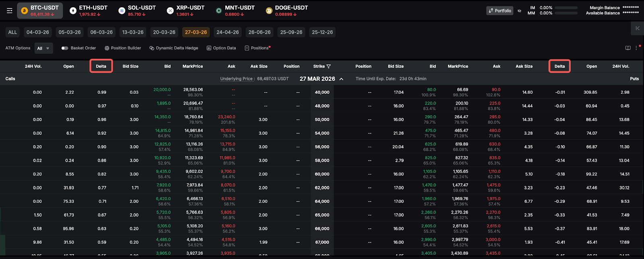Click the collapse side panel arrow icon
The image size is (644, 259).
coord(637,28)
